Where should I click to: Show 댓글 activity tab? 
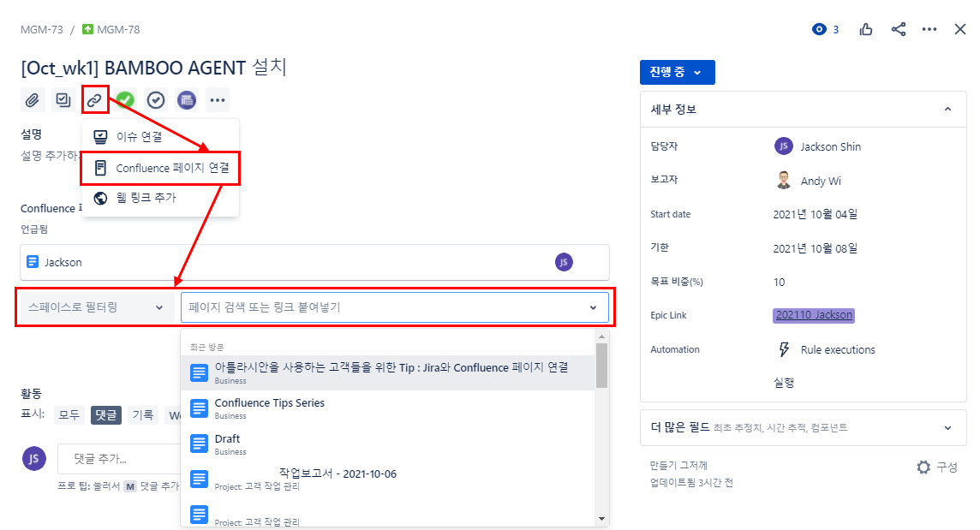(105, 415)
